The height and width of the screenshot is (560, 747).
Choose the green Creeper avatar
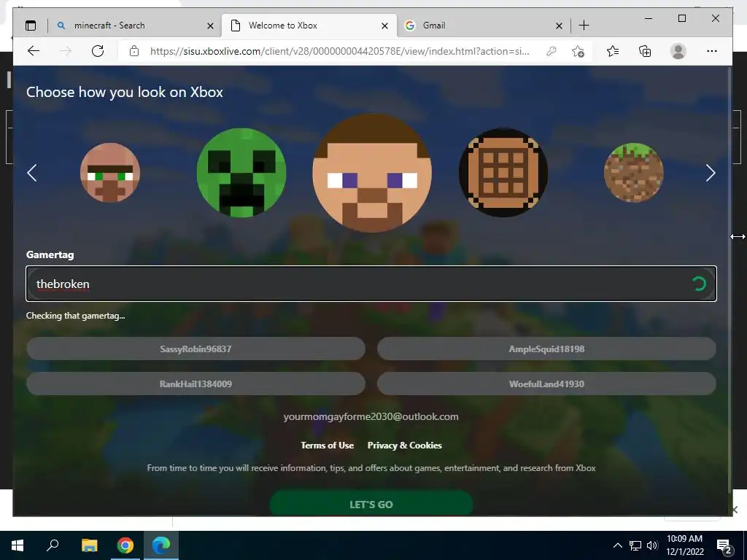(x=241, y=172)
